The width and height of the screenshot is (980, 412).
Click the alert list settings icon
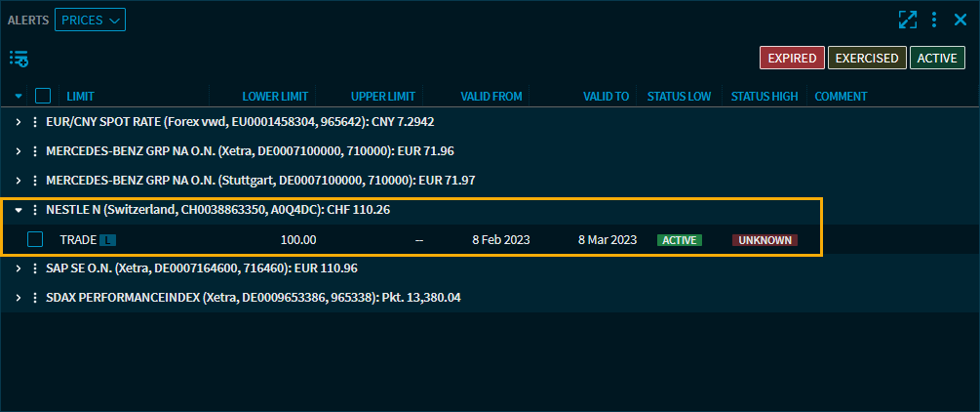pos(19,59)
